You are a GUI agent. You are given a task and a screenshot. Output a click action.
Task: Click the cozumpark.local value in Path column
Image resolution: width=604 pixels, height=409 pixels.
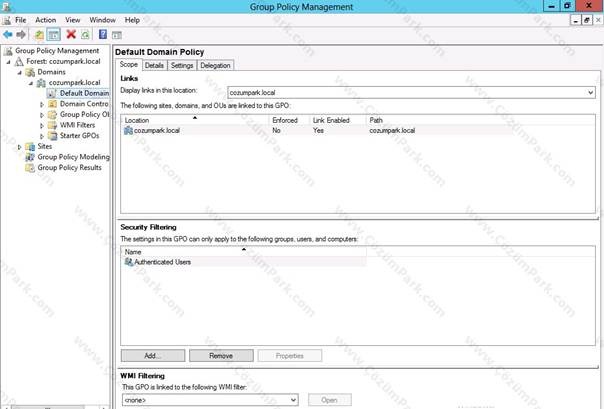(x=392, y=131)
